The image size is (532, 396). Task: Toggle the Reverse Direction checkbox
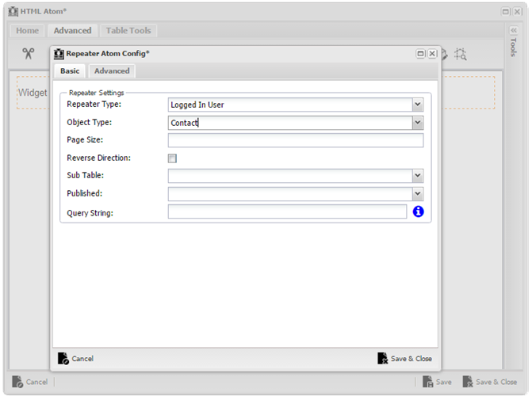pos(172,158)
